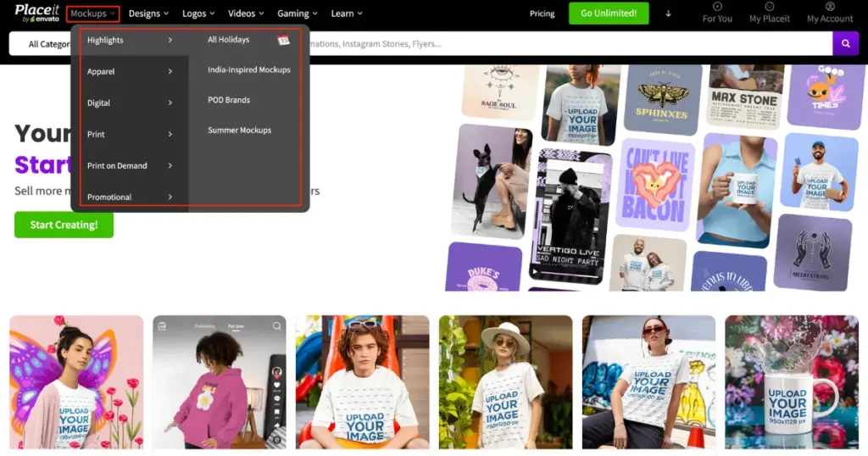Open the Sage Soul design thumbnail

click(500, 91)
